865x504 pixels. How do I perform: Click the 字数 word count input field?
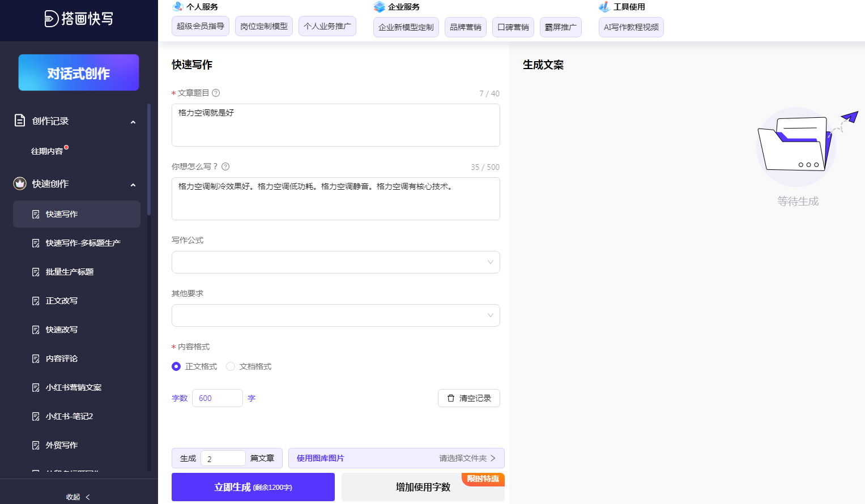[x=218, y=398]
